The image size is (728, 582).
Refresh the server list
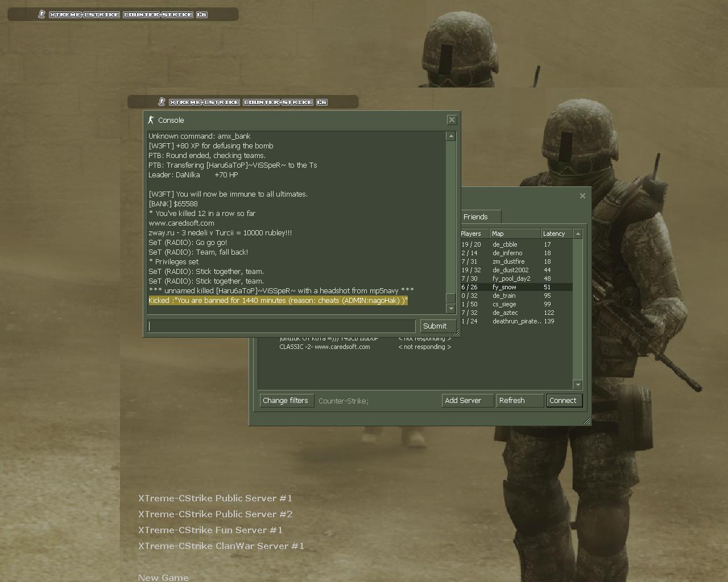tap(520, 401)
